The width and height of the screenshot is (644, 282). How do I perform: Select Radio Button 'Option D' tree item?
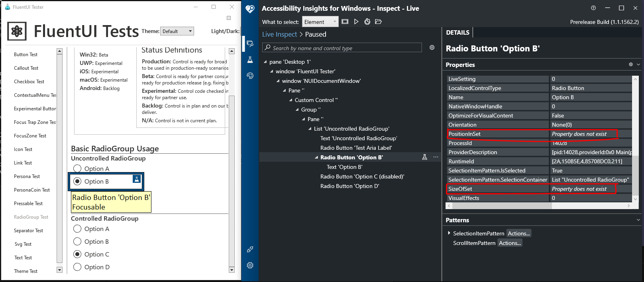(349, 186)
